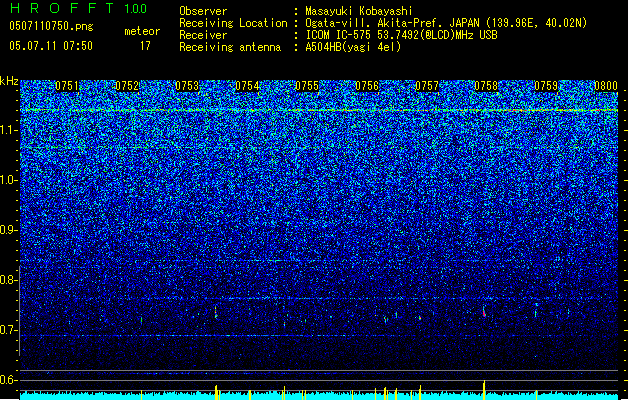Click the tallest yellow peak under 0758
629x400 pixels.
pyautogui.click(x=484, y=390)
